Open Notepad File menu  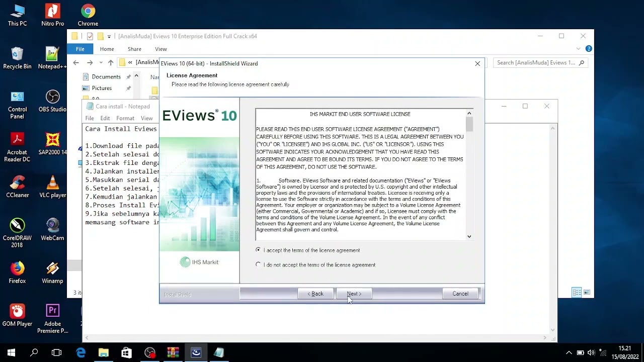90,118
